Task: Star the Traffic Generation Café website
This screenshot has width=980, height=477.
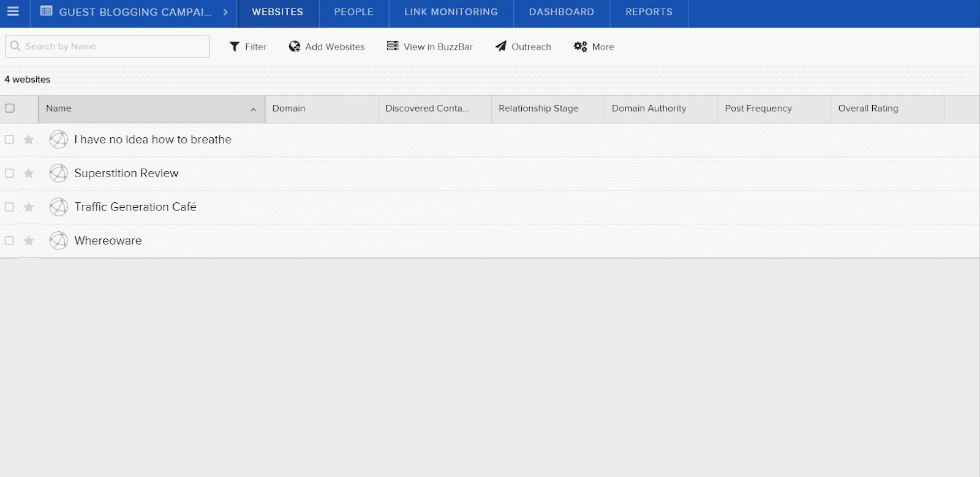Action: [x=29, y=207]
